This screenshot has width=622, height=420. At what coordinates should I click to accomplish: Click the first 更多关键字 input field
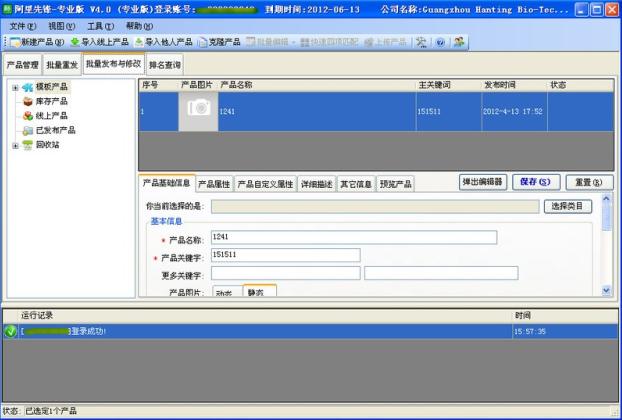286,273
